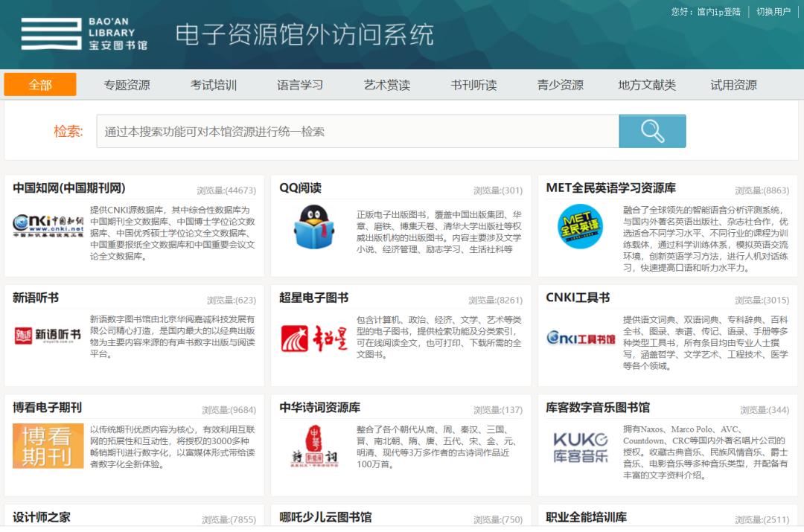Open the 试用资源 tab
This screenshot has width=804, height=532.
733,85
